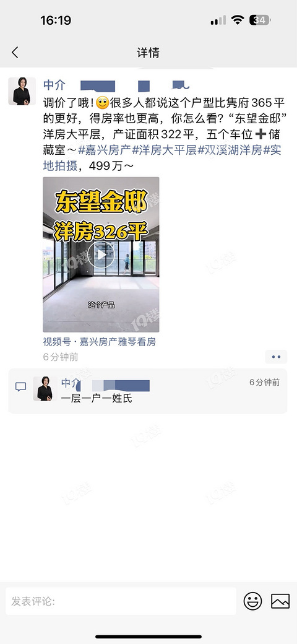Tap the poster name 中介
Image resolution: width=297 pixels, height=644 pixels.
click(x=54, y=85)
